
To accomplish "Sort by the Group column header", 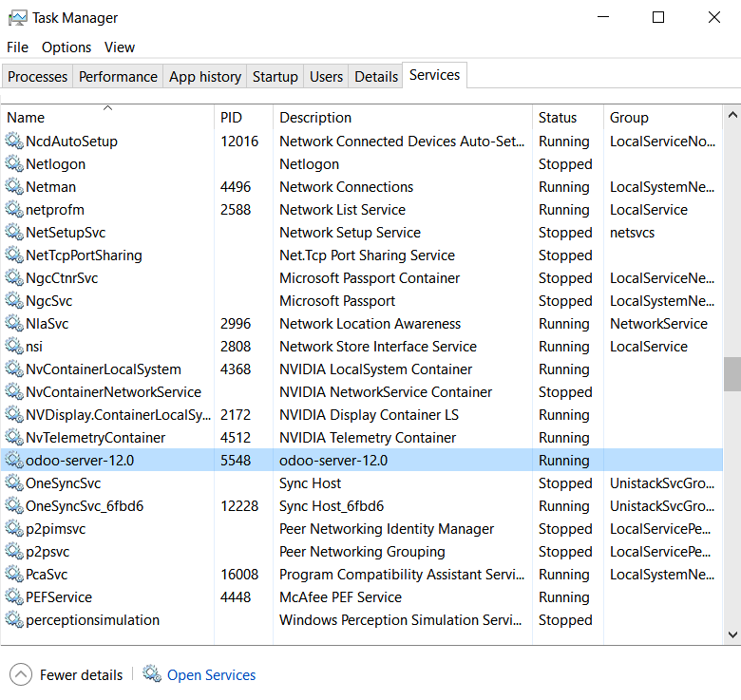I will (x=663, y=117).
